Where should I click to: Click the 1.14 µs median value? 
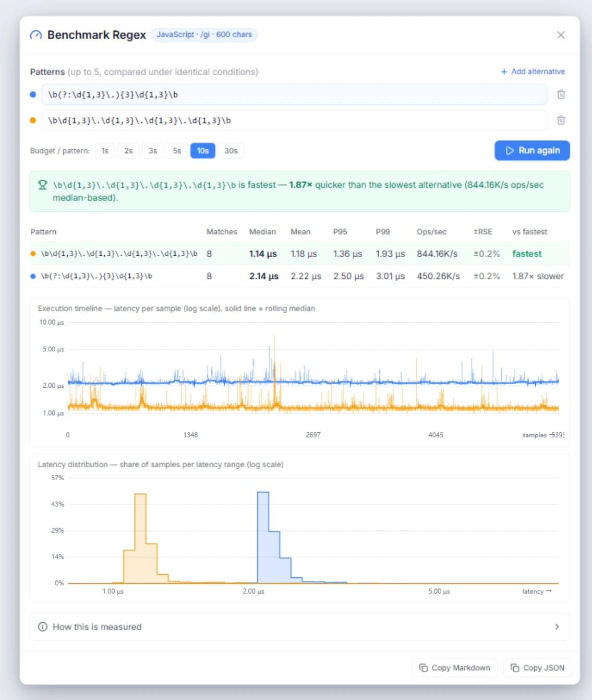pyautogui.click(x=263, y=254)
